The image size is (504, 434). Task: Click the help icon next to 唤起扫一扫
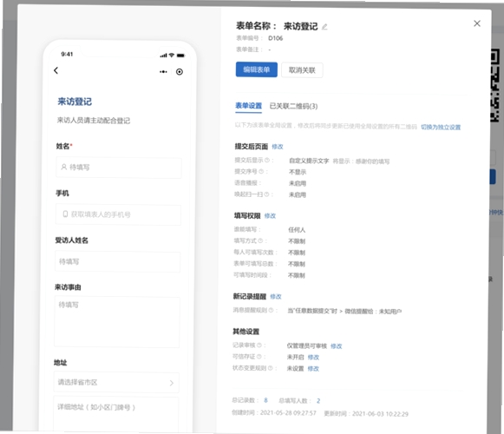click(266, 194)
